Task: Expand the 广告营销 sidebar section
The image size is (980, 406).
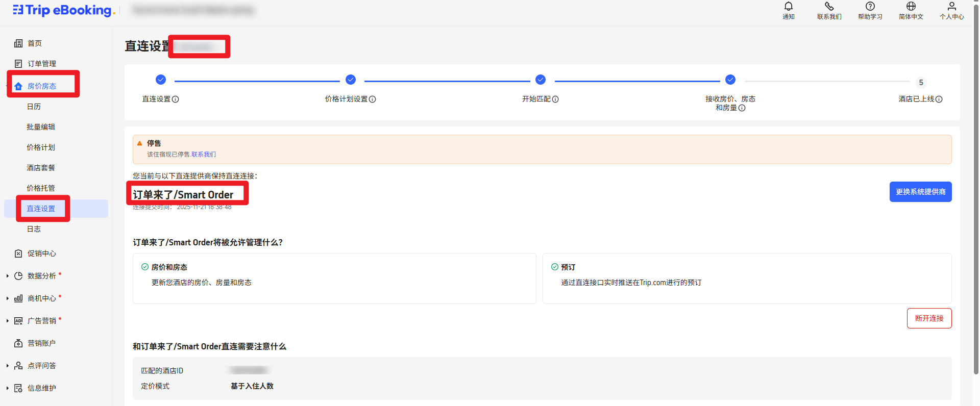Action: click(x=8, y=321)
